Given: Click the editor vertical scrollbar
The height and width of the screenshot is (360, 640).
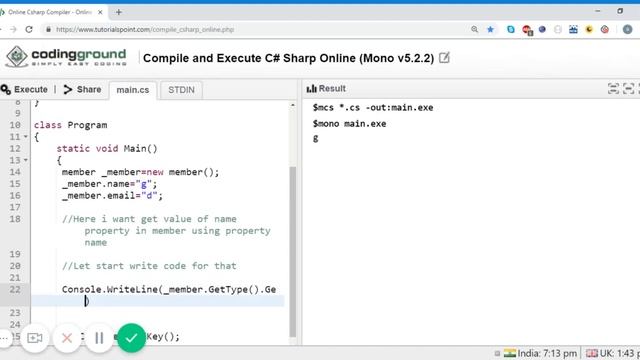Looking at the screenshot, I should coord(293,251).
